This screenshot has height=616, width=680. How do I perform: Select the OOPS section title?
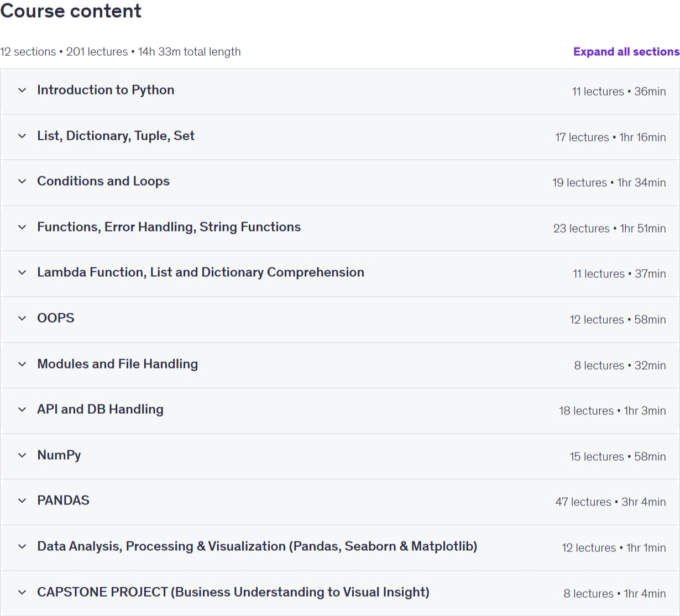pyautogui.click(x=56, y=318)
